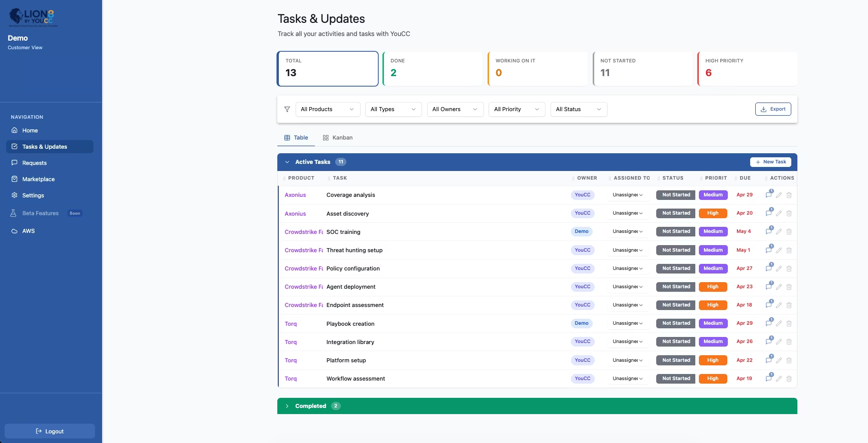Viewport: 868px width, 443px height.
Task: Select the Table view tab
Action: tap(296, 138)
